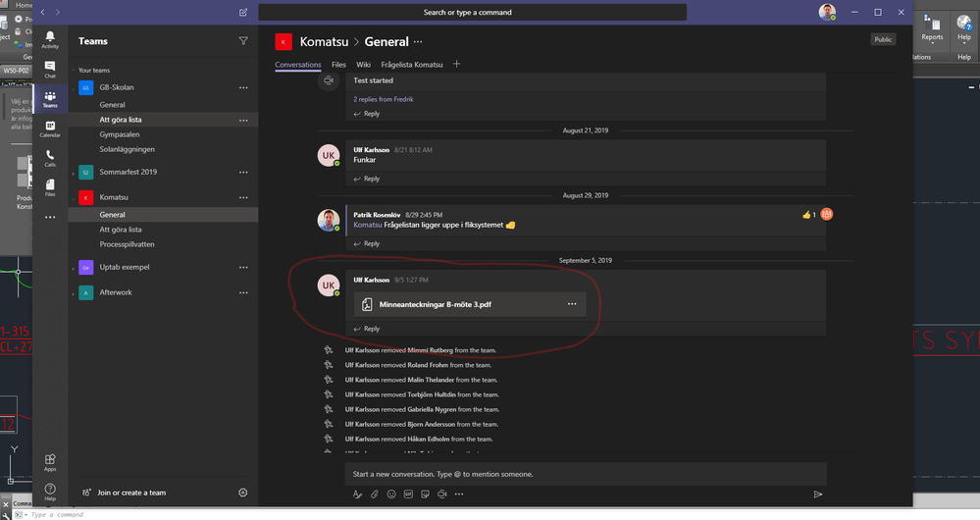Open the GIF picker
Viewport: 980px width, 520px height.
tap(408, 494)
